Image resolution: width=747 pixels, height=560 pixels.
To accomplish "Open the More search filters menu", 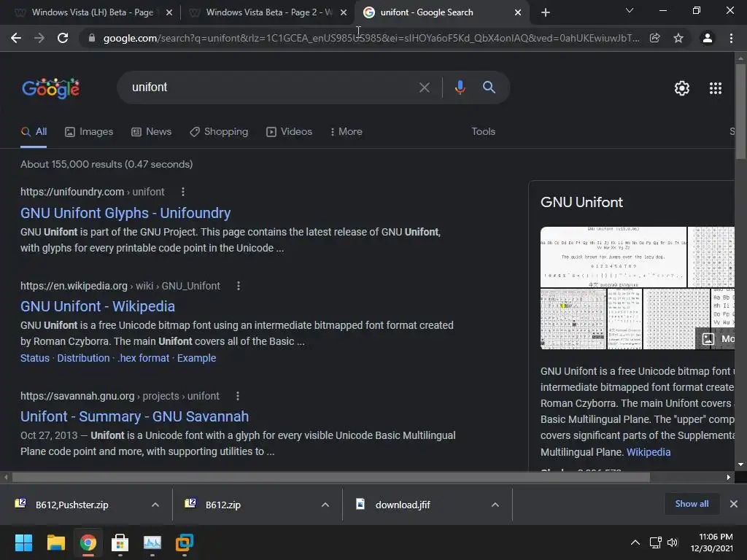I will 347,131.
